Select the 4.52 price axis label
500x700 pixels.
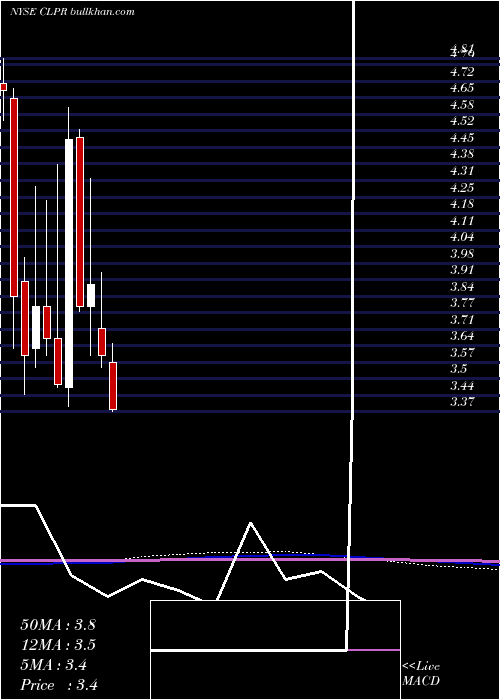(462, 121)
